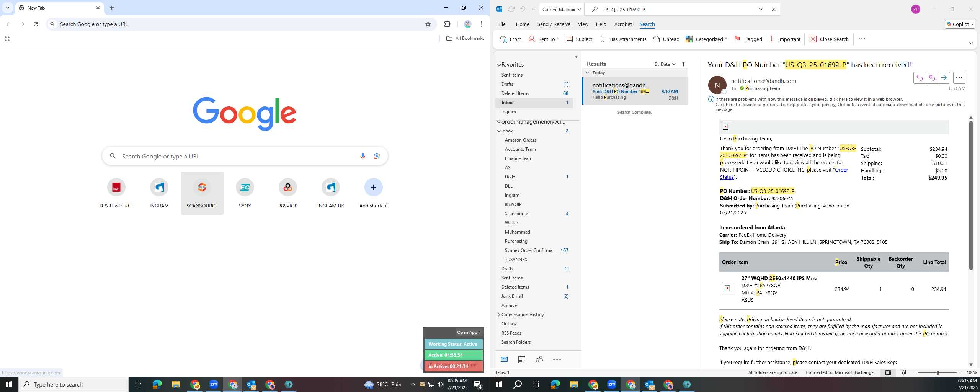Viewport: 980px width, 392px height.
Task: Filter search by Subject
Action: pos(579,39)
